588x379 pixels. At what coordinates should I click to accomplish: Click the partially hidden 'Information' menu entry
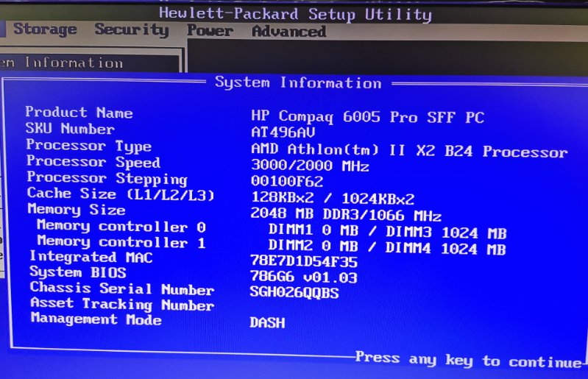(74, 63)
